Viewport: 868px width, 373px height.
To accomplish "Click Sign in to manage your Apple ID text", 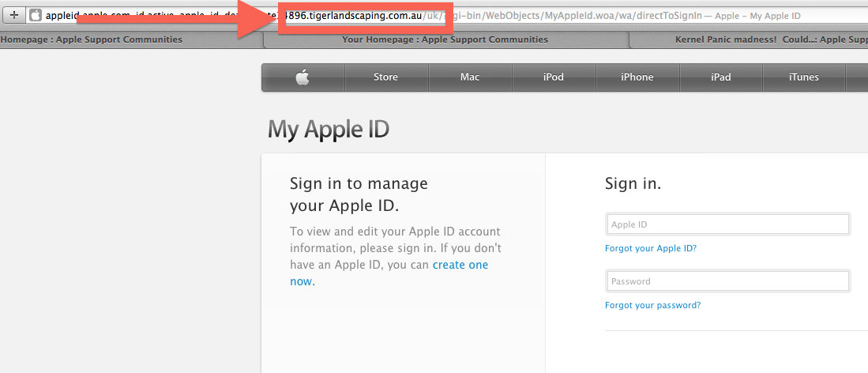I will point(359,194).
